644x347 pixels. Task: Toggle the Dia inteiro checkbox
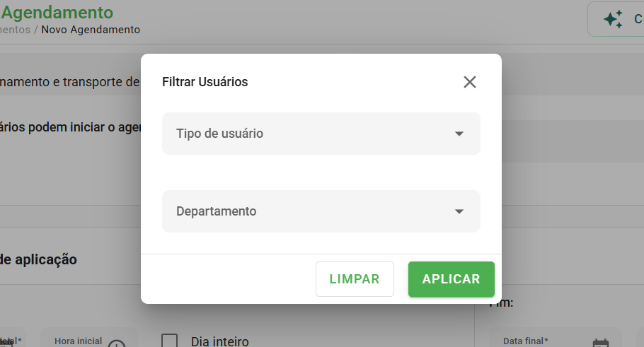[x=170, y=341]
